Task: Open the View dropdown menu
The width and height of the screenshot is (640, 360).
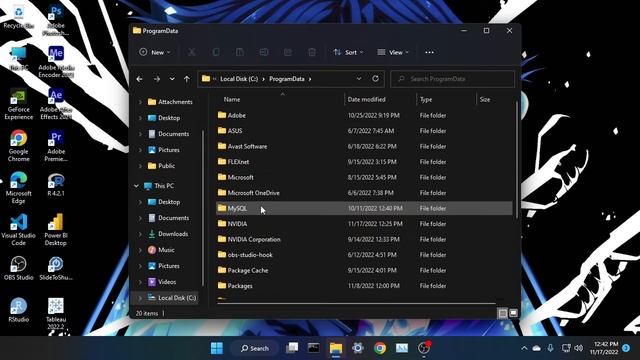Action: 393,52
